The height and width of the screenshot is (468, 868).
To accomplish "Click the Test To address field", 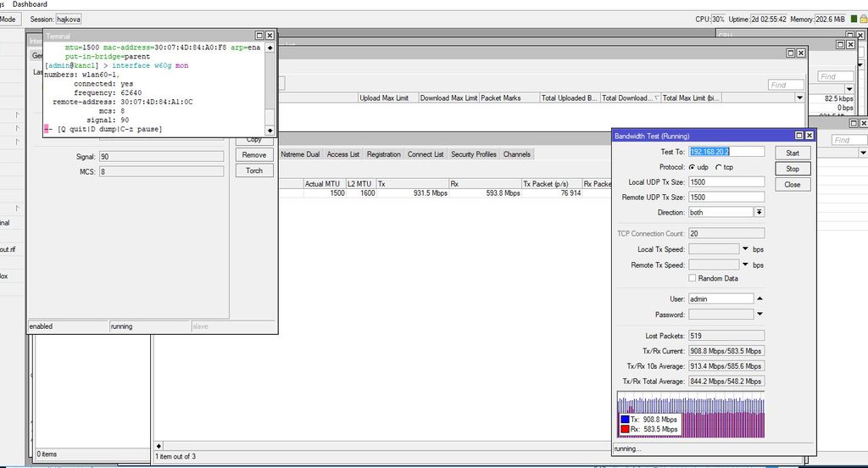I will 726,152.
